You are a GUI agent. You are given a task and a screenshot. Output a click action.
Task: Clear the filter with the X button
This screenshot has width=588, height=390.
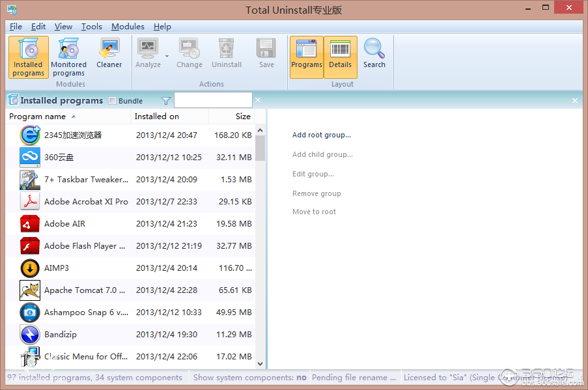(258, 100)
